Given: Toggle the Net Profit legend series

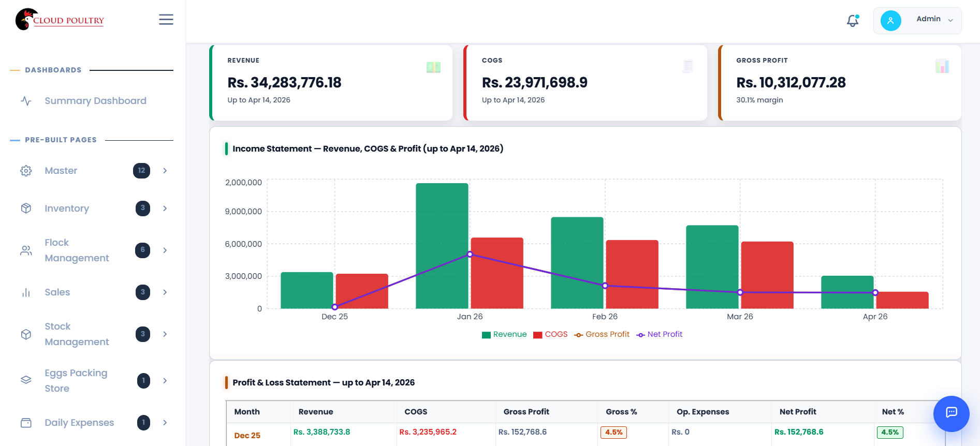Looking at the screenshot, I should click(x=660, y=334).
